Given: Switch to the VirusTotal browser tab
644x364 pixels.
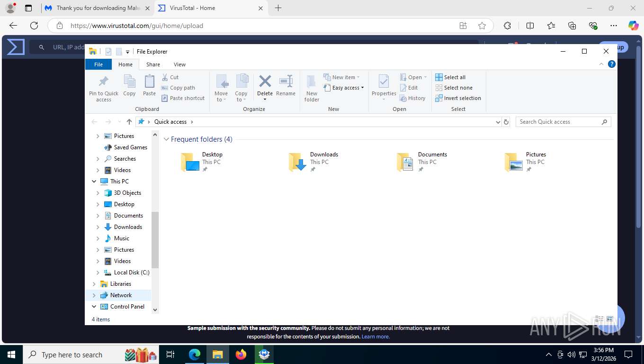Looking at the screenshot, I should click(211, 8).
